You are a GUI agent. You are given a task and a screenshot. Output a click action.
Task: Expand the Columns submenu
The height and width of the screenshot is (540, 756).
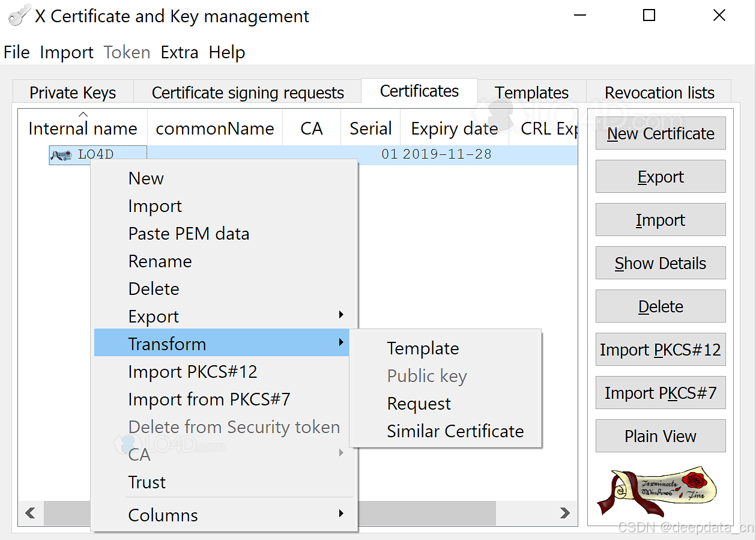coord(222,515)
